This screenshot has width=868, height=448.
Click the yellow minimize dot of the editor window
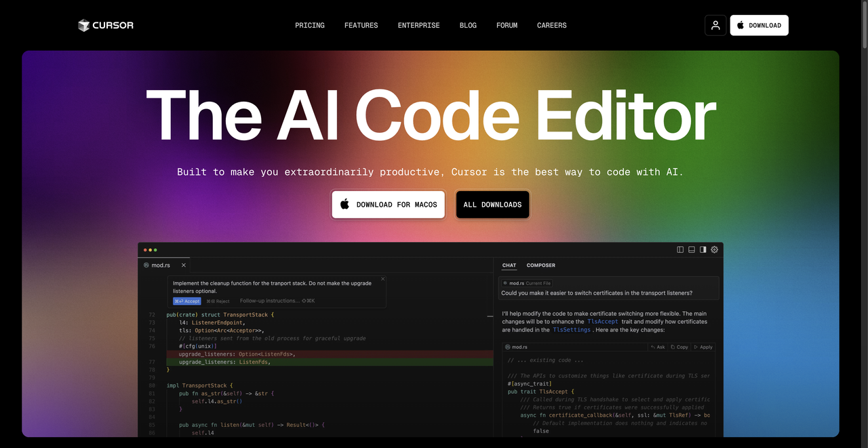pyautogui.click(x=150, y=250)
